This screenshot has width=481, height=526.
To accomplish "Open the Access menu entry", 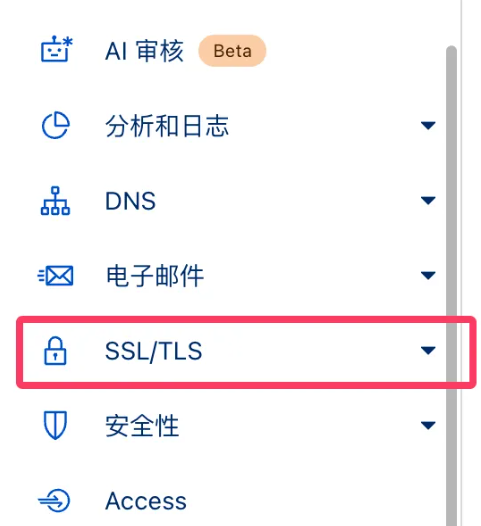I will pos(146,501).
